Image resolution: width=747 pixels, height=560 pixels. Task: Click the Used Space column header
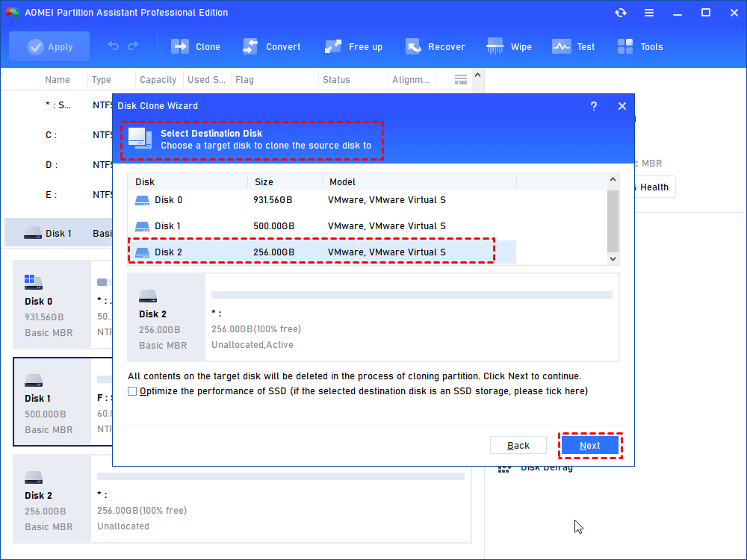click(206, 80)
